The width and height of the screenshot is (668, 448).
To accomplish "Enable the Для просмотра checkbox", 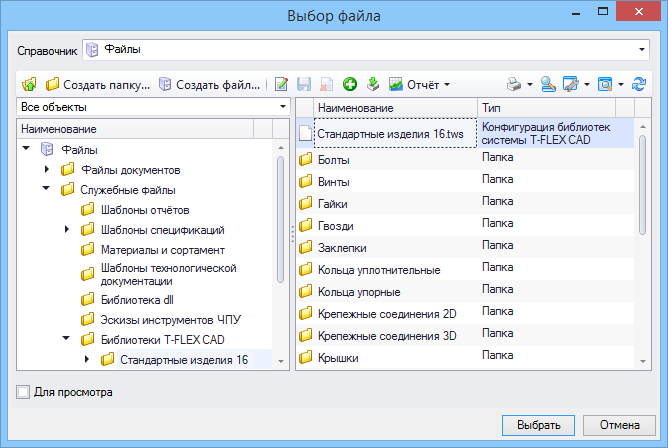I will click(x=23, y=392).
